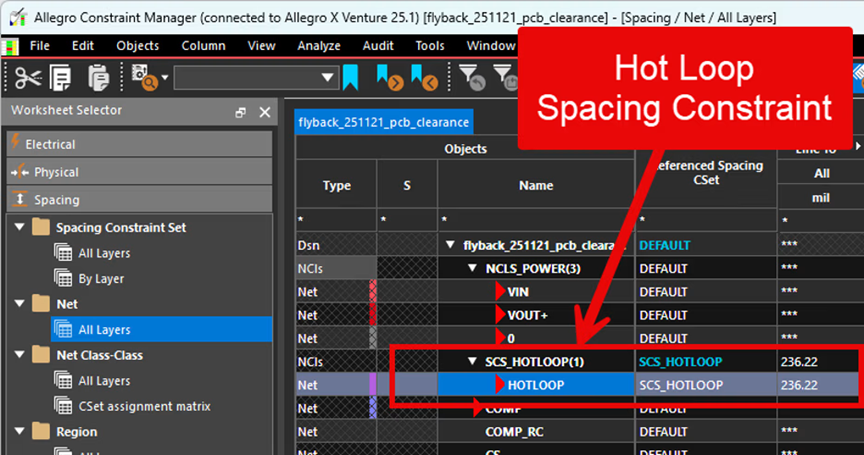The image size is (864, 455).
Task: Toggle the bookmark icon in toolbar
Action: 350,77
